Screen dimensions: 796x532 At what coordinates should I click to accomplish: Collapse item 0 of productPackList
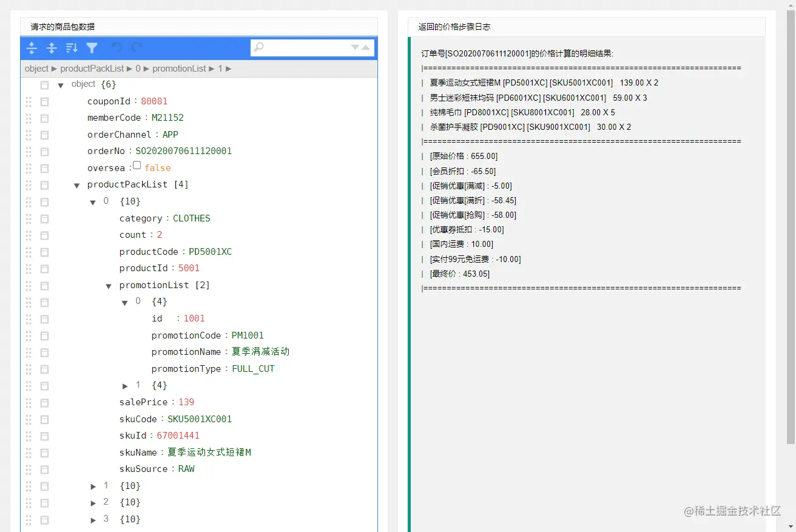tap(92, 202)
